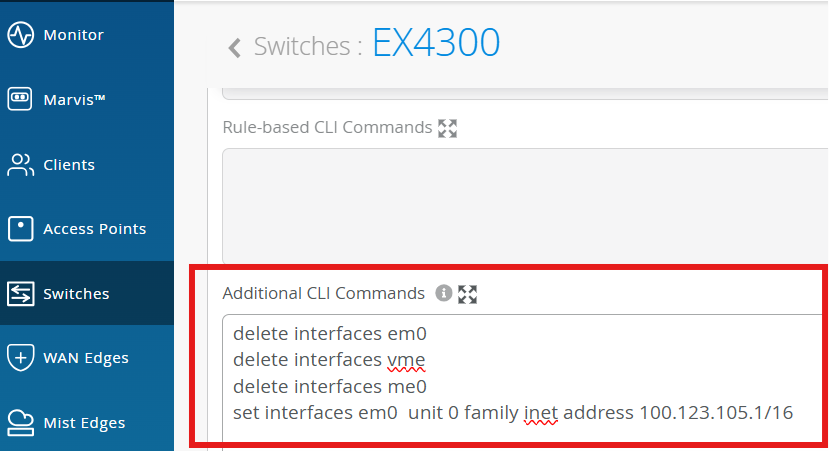Click the Monitor heartbeat icon

[20, 35]
